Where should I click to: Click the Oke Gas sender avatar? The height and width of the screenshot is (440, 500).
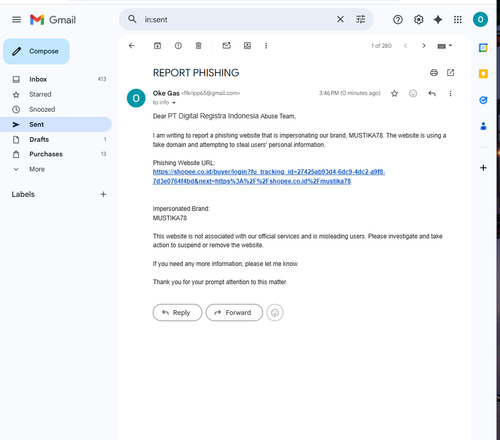click(x=136, y=98)
